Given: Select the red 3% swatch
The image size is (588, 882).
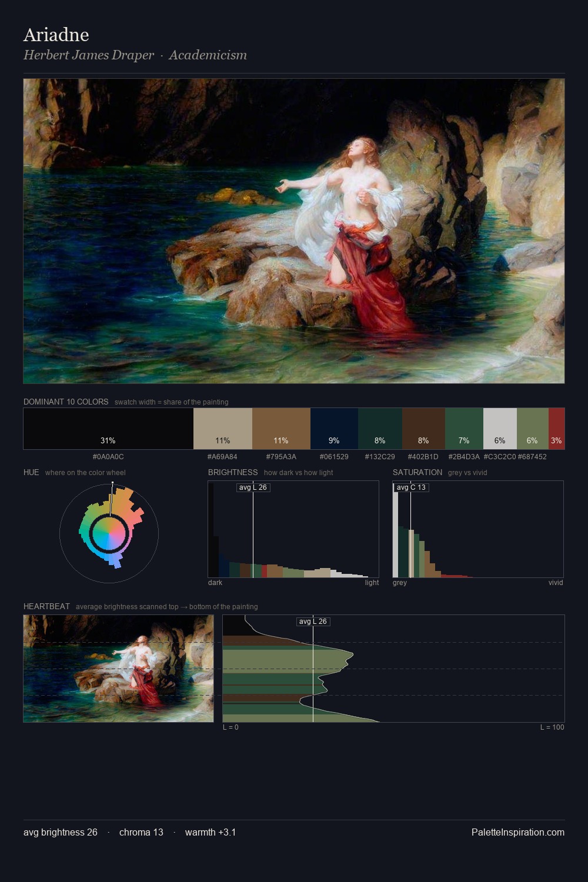Looking at the screenshot, I should click(x=556, y=429).
